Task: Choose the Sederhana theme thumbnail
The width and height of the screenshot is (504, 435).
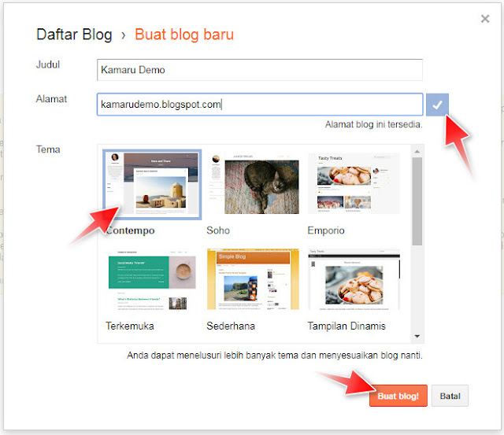Action: coord(254,279)
